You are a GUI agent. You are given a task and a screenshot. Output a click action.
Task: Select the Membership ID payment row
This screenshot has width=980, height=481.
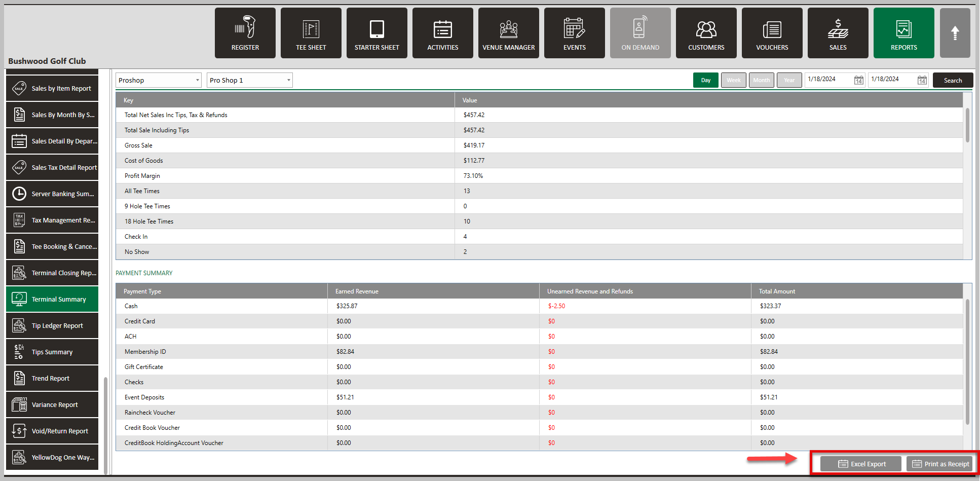pyautogui.click(x=539, y=352)
